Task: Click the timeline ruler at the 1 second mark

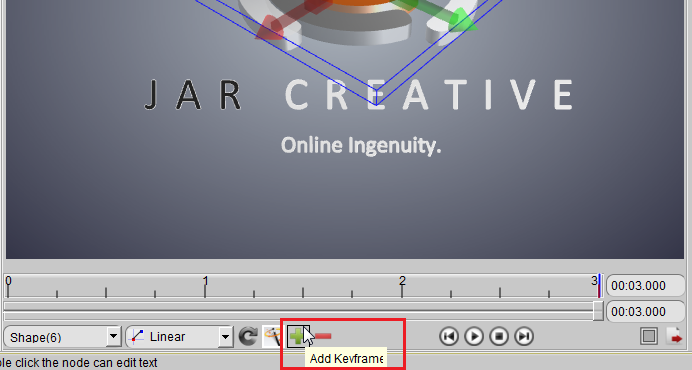Action: (205, 286)
